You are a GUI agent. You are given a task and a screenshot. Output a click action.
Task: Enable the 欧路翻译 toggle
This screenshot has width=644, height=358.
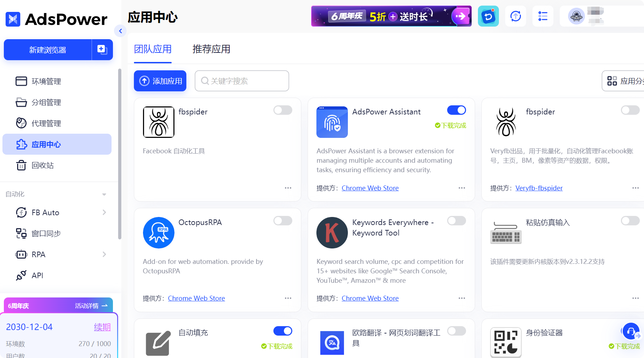coord(457,331)
